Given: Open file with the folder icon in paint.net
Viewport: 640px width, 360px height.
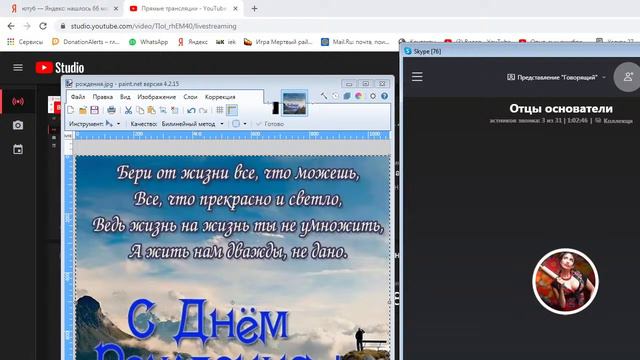Looking at the screenshot, I should click(x=83, y=110).
